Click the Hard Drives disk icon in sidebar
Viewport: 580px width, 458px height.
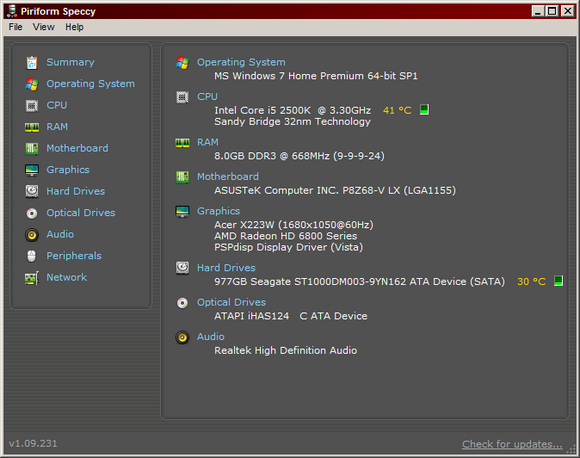pyautogui.click(x=32, y=192)
